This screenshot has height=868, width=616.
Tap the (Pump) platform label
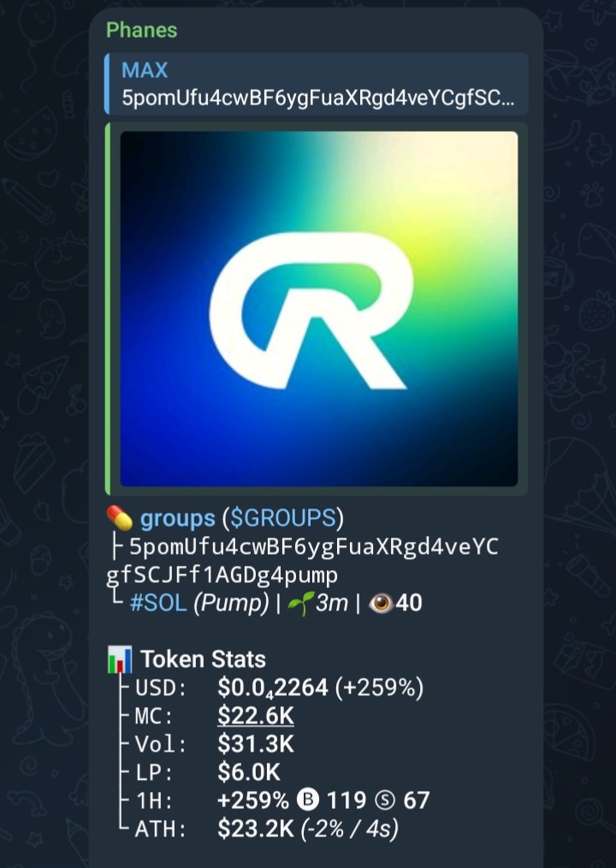point(231,603)
